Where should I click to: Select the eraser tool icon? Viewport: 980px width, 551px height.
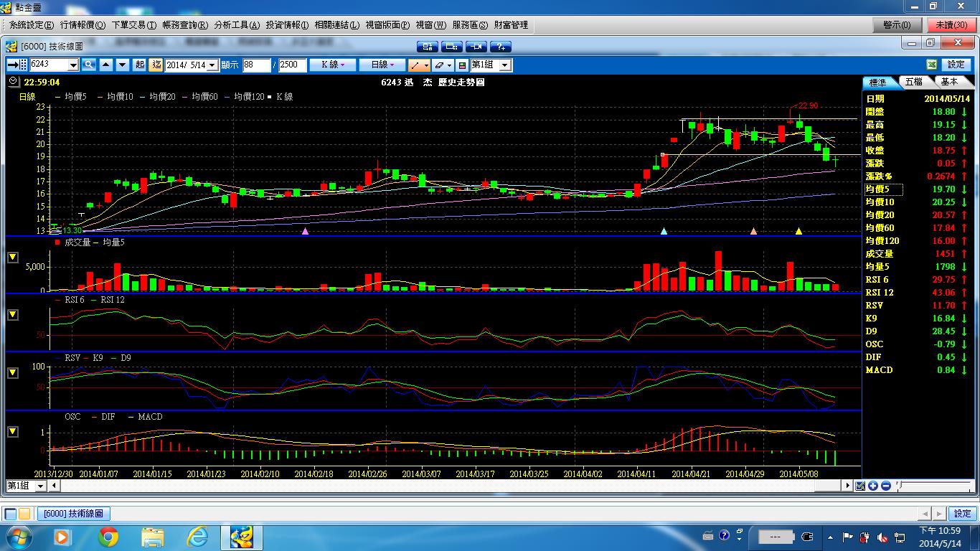click(x=439, y=65)
